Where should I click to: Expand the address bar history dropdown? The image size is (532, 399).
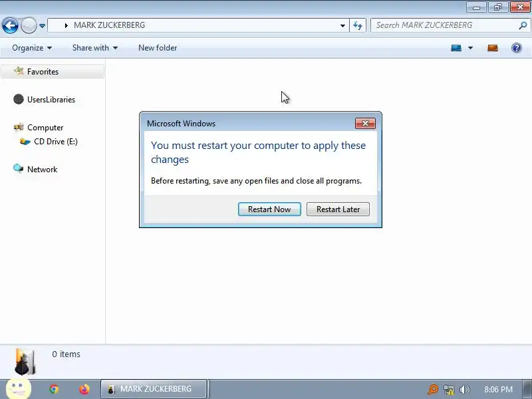[x=342, y=26]
